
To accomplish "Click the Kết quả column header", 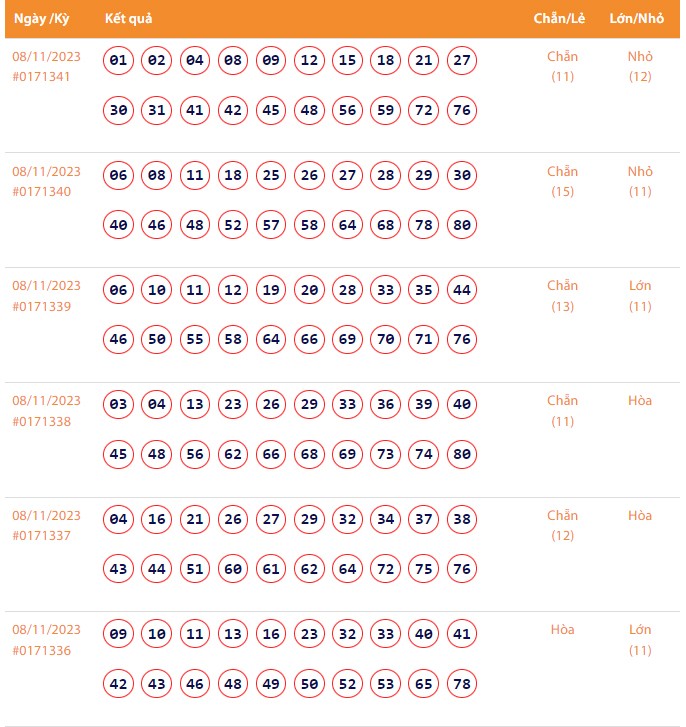I will point(128,19).
